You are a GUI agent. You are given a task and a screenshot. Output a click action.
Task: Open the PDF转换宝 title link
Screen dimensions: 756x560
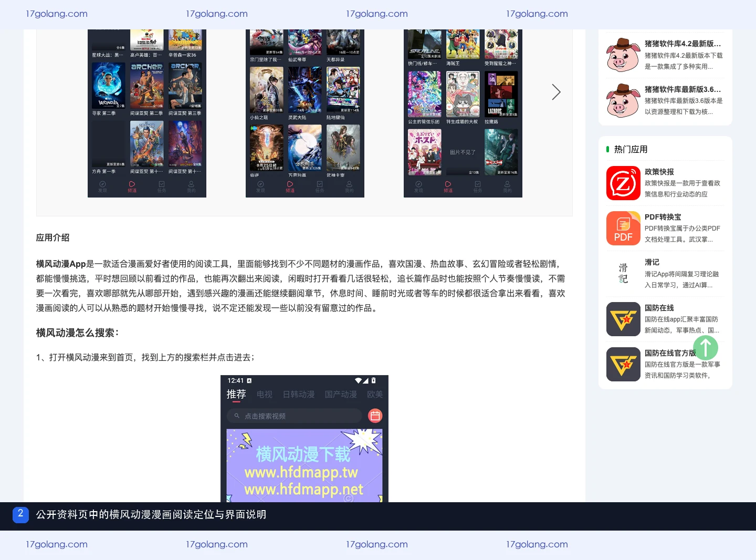pyautogui.click(x=663, y=217)
